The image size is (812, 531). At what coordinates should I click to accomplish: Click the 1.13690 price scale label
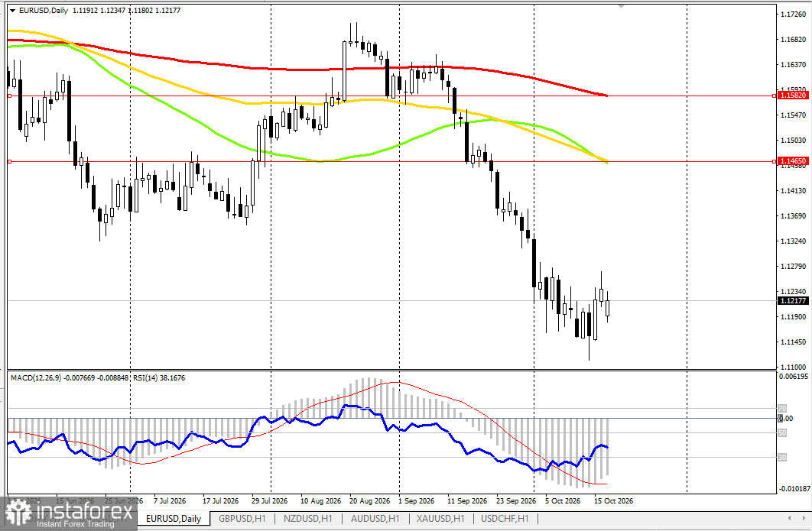793,215
